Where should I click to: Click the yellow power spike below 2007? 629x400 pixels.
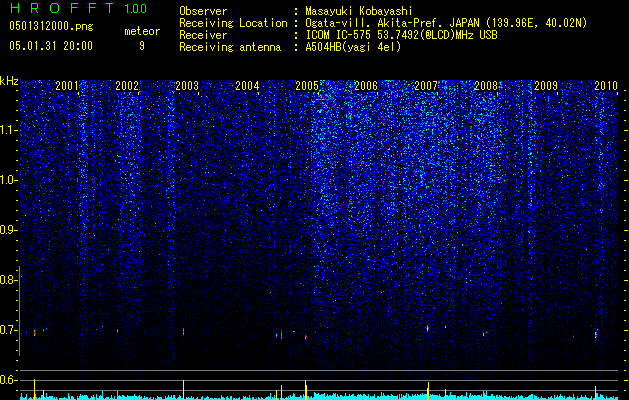[x=428, y=391]
